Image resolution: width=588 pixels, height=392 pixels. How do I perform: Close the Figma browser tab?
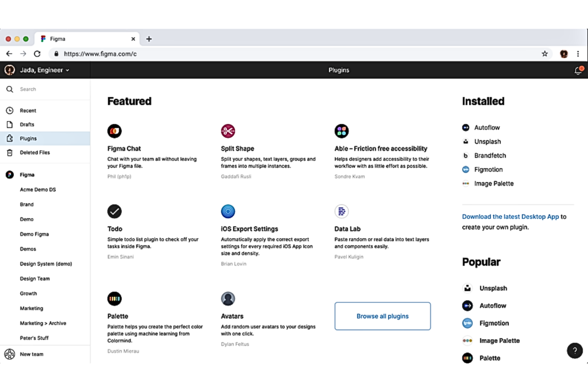pos(133,39)
